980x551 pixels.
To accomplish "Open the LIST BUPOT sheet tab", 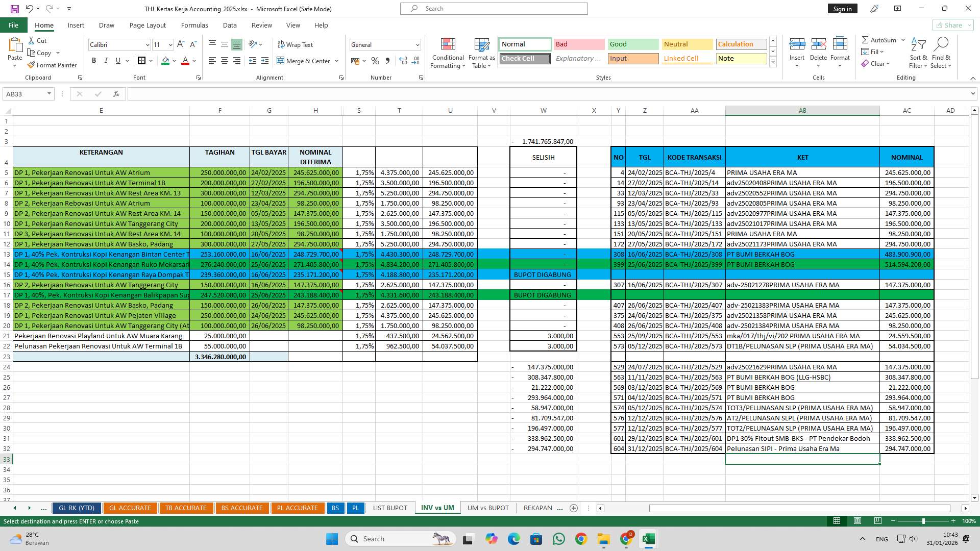I will point(389,508).
